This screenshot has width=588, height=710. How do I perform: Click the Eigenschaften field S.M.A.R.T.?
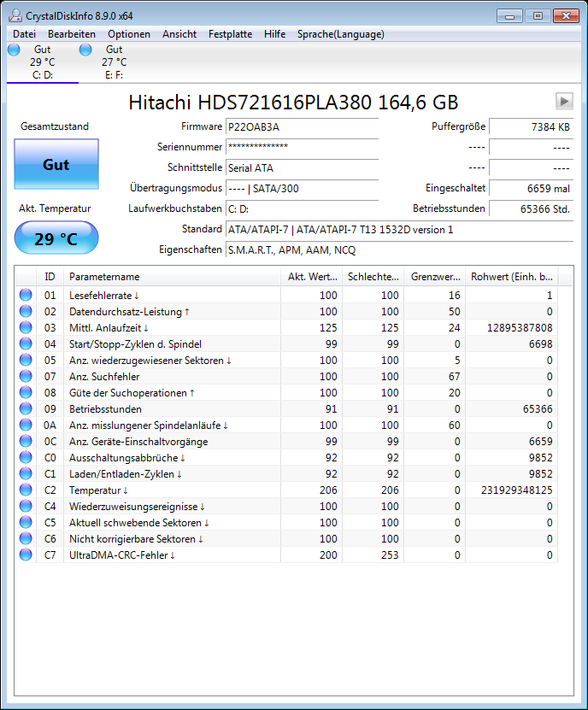coord(399,250)
